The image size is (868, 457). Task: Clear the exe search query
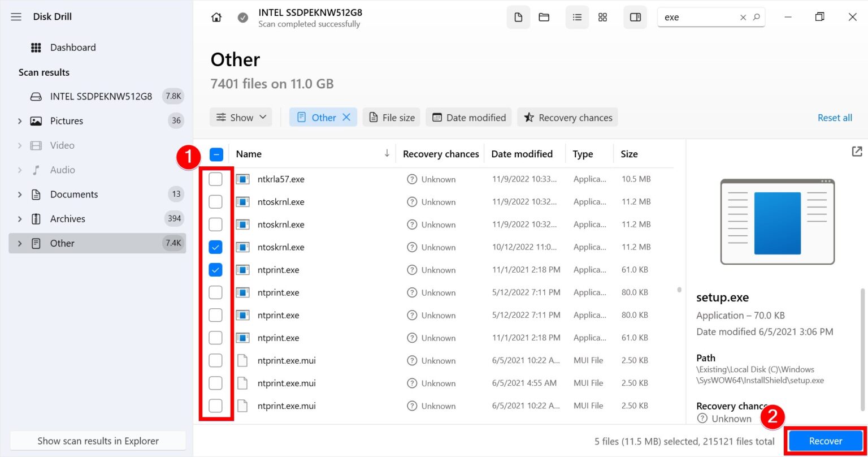(x=743, y=17)
